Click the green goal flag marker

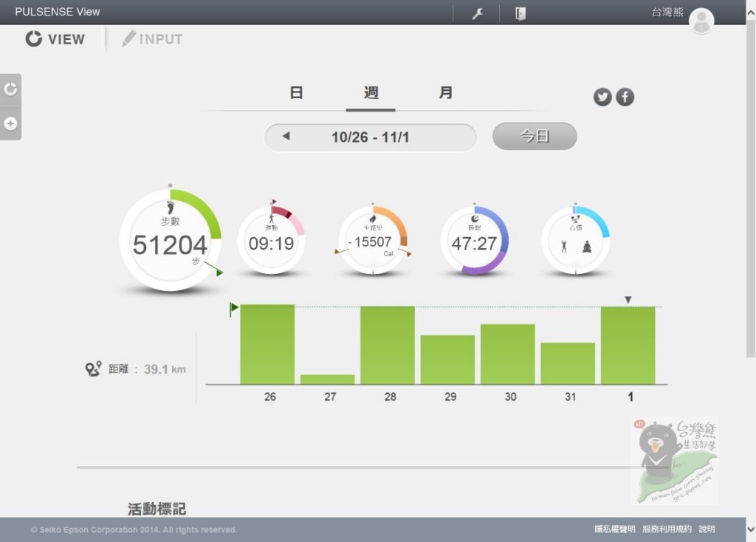(234, 309)
